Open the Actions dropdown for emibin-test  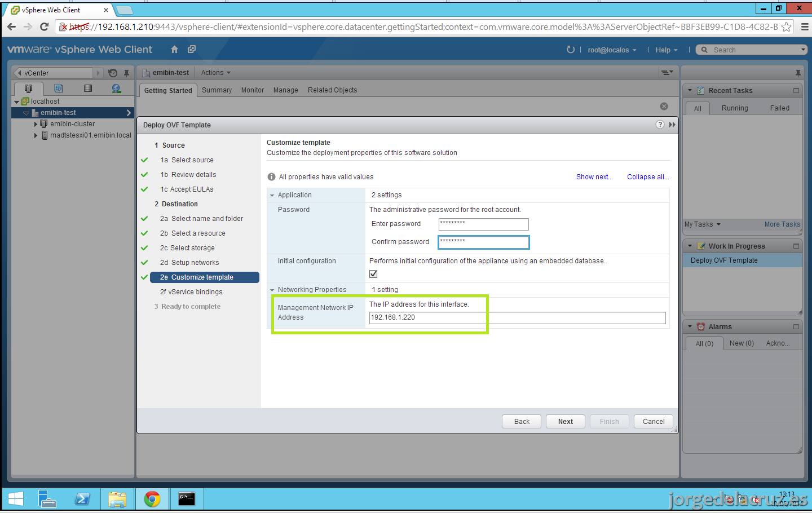click(x=216, y=73)
